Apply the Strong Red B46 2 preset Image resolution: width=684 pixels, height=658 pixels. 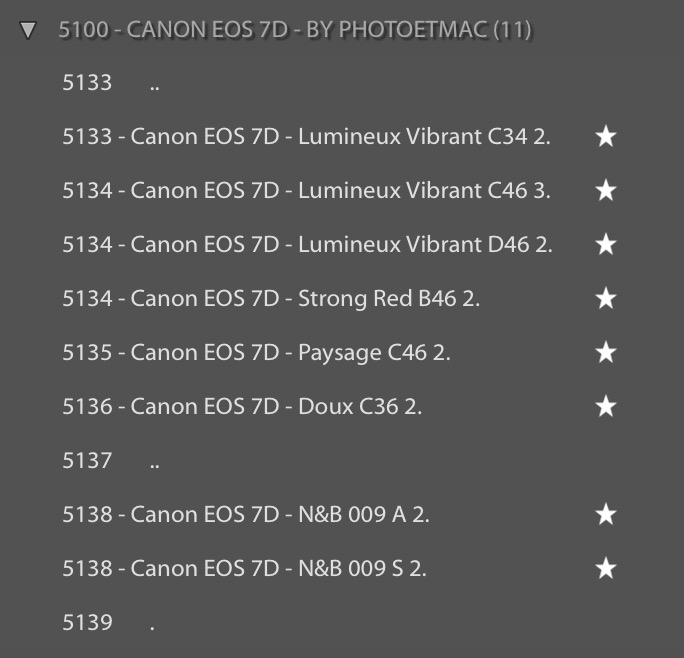(271, 299)
